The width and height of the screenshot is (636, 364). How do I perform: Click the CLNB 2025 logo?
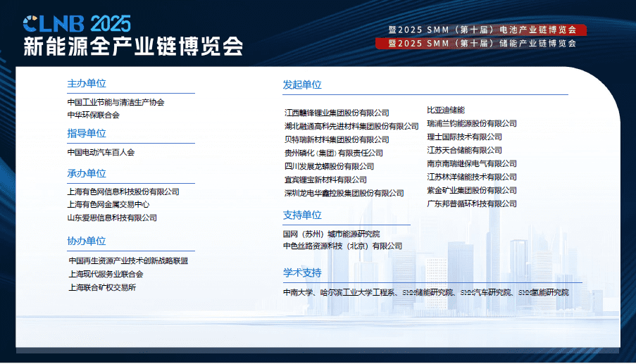click(77, 23)
